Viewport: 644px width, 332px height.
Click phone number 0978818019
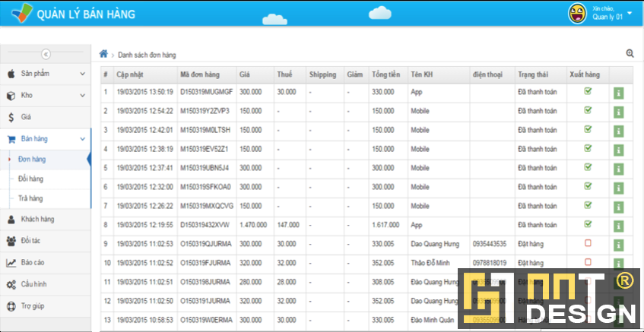pyautogui.click(x=490, y=263)
